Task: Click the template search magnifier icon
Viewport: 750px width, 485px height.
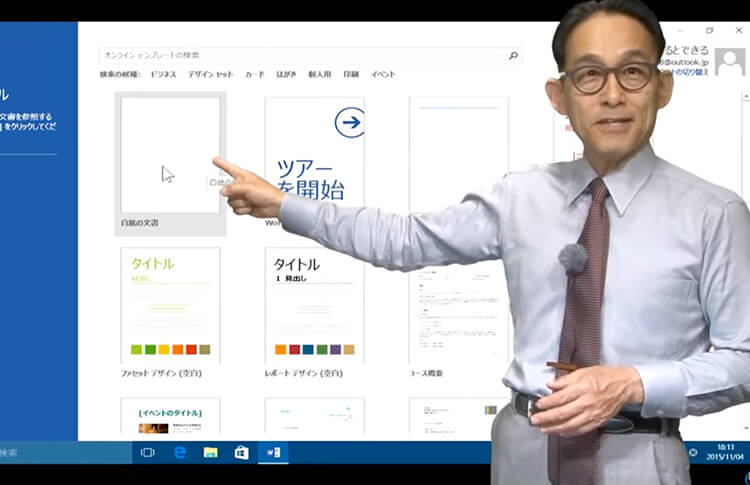Action: (x=513, y=55)
